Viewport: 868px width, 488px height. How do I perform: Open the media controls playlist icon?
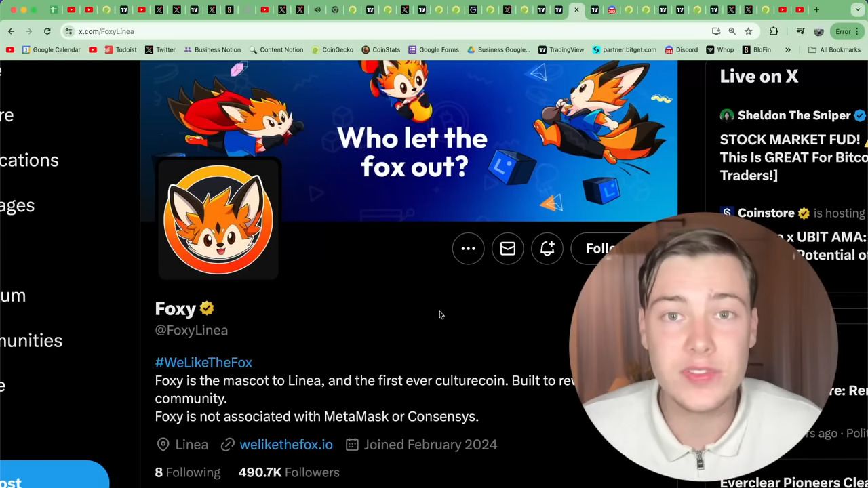click(801, 31)
